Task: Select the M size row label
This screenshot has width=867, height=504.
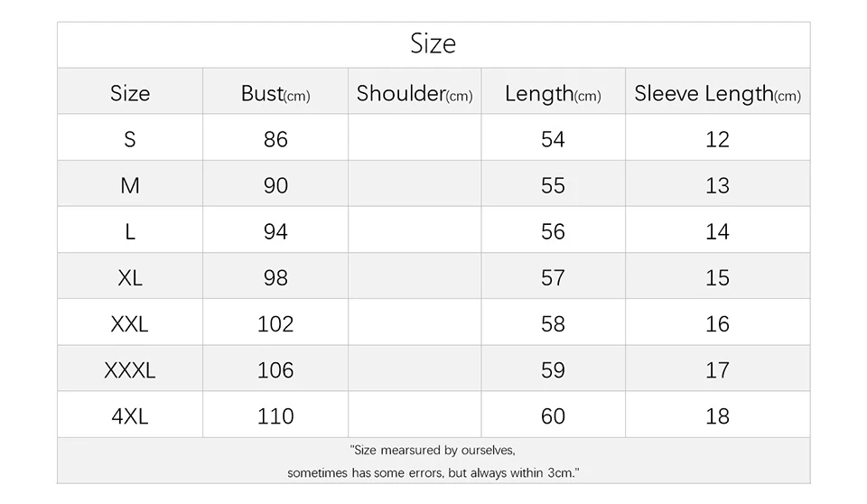Action: (130, 185)
